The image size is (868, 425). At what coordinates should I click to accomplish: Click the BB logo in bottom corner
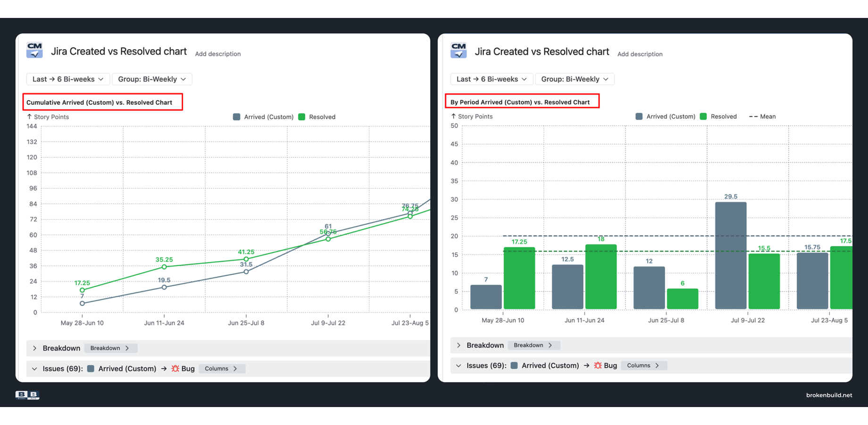click(27, 395)
